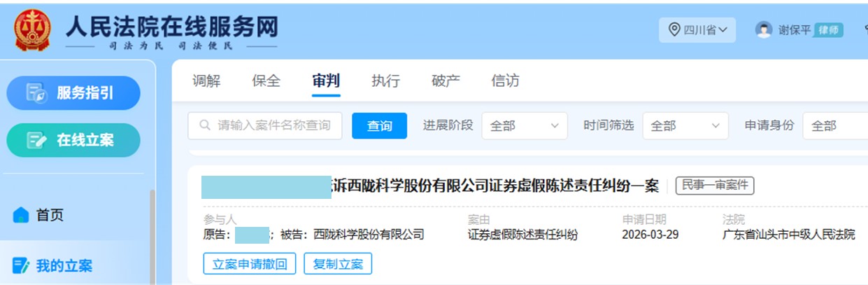Click the court emblem logo
The image size is (868, 285).
[x=33, y=29]
